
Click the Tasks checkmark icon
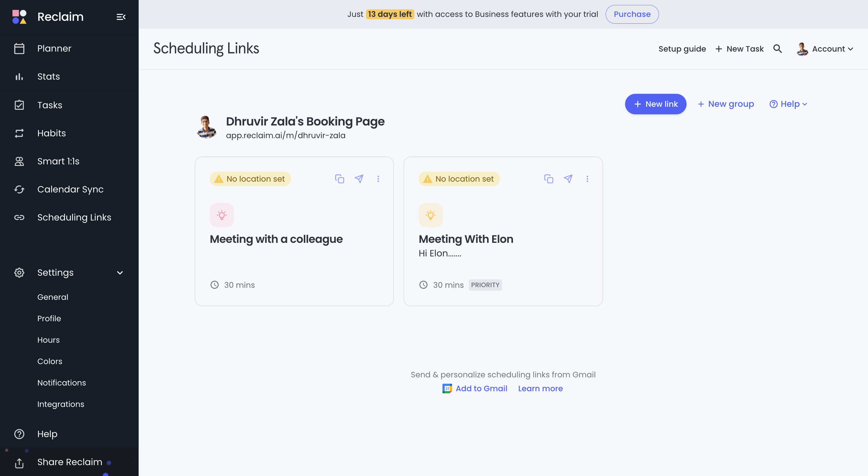pos(19,105)
